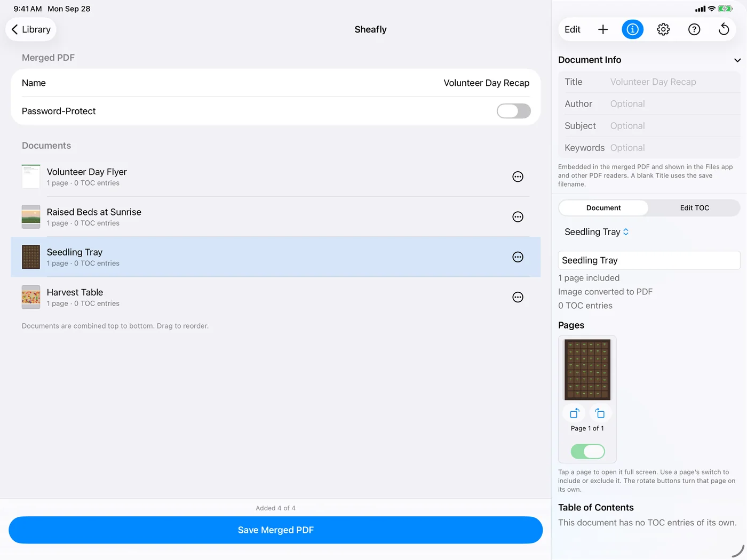Toggle Password-Protect switch
The image size is (747, 560).
click(513, 111)
